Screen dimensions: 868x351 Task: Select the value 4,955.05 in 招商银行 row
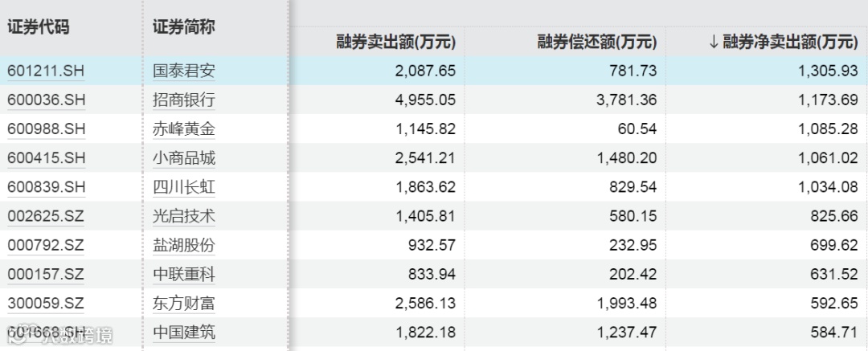tap(426, 100)
